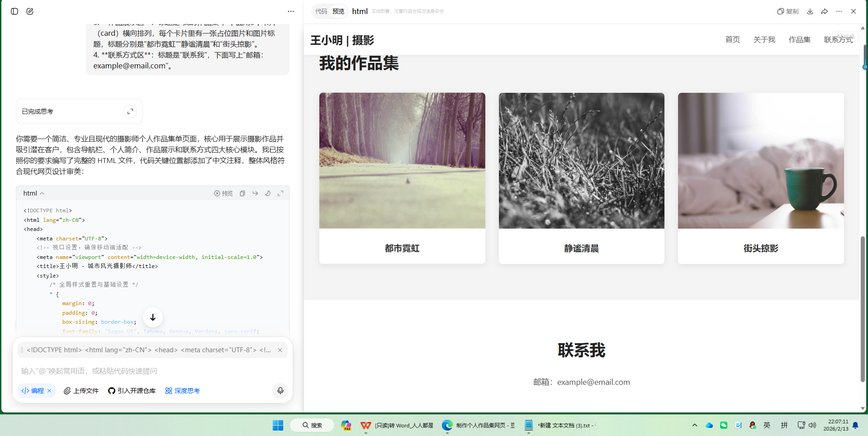Download the html file from the preview toolbar
The height and width of the screenshot is (436, 868).
pyautogui.click(x=810, y=11)
